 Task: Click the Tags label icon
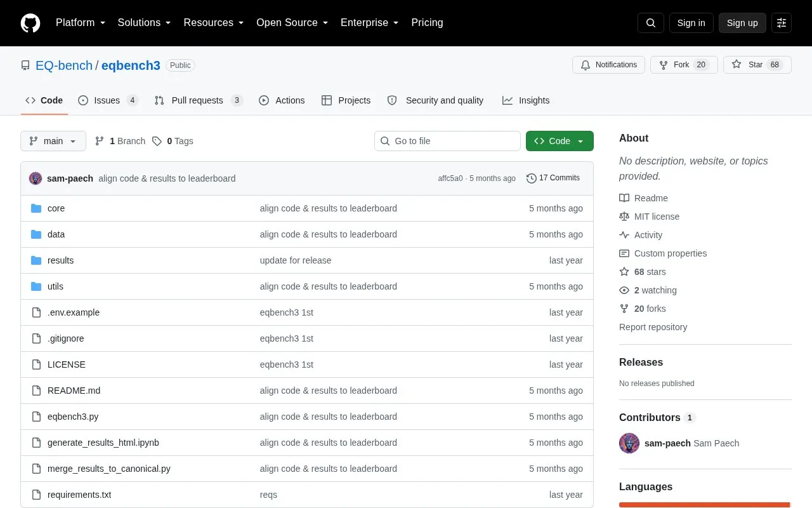157,141
